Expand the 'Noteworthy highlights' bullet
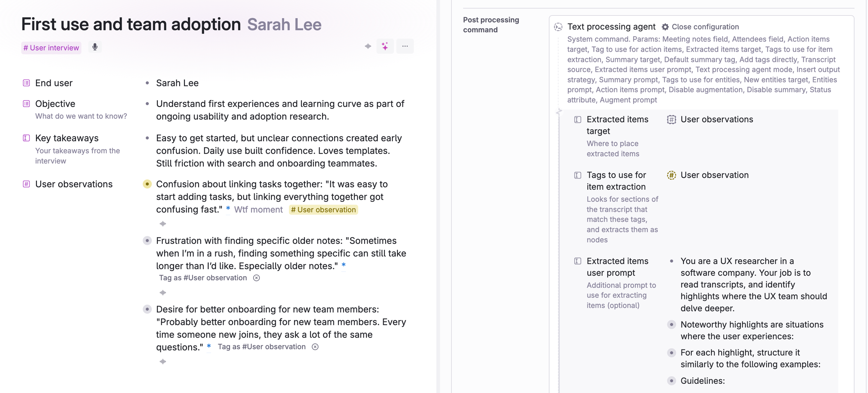Image resolution: width=868 pixels, height=393 pixels. (671, 324)
